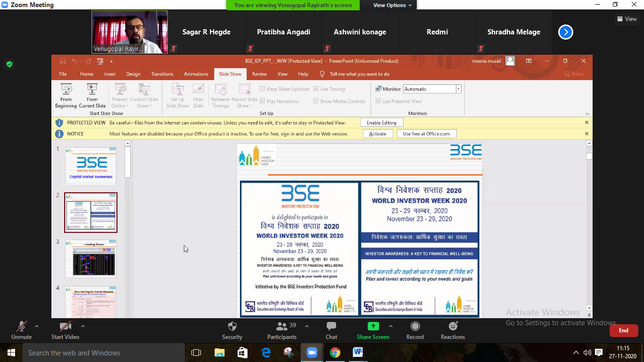
Task: Switch to the Transitions tab
Action: (162, 74)
